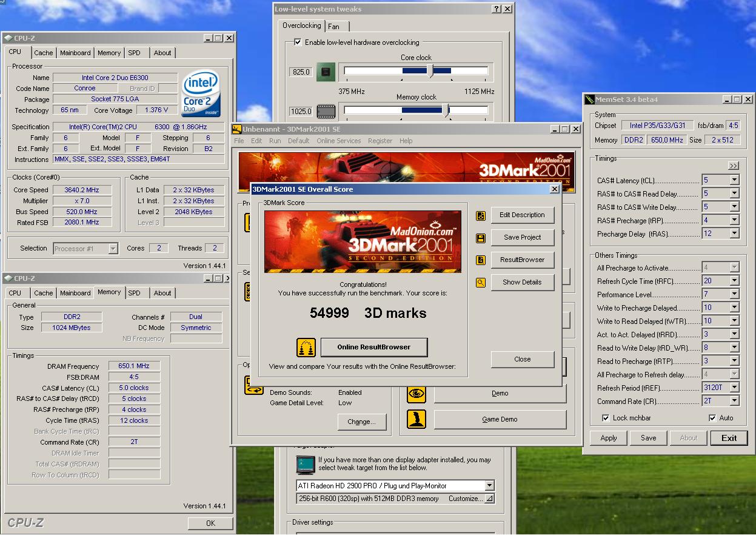
Task: Open the Refresh Cycle Time (tRFC) dropdown
Action: 734,281
